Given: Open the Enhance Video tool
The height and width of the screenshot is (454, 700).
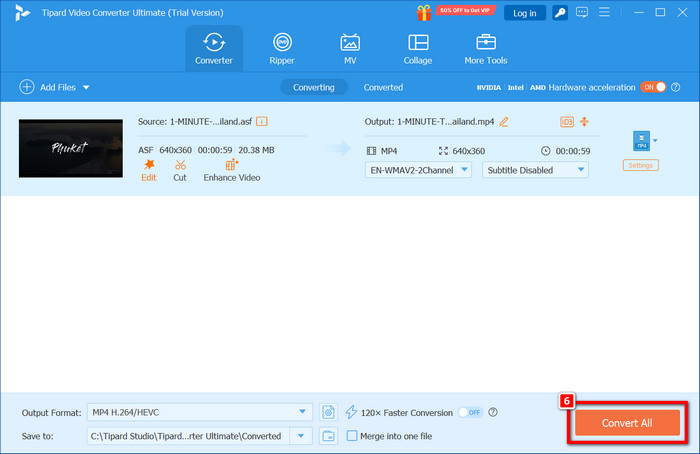Looking at the screenshot, I should [232, 171].
